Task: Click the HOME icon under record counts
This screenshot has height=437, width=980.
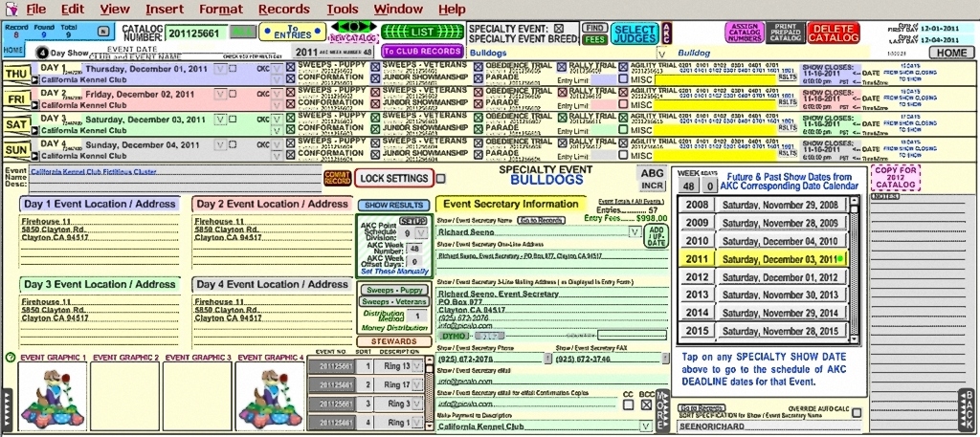Action: click(13, 50)
